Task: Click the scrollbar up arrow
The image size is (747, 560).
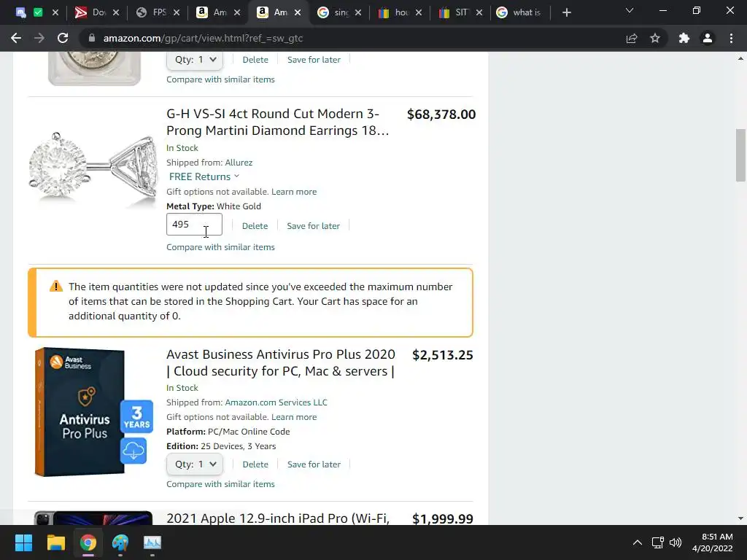Action: point(740,59)
